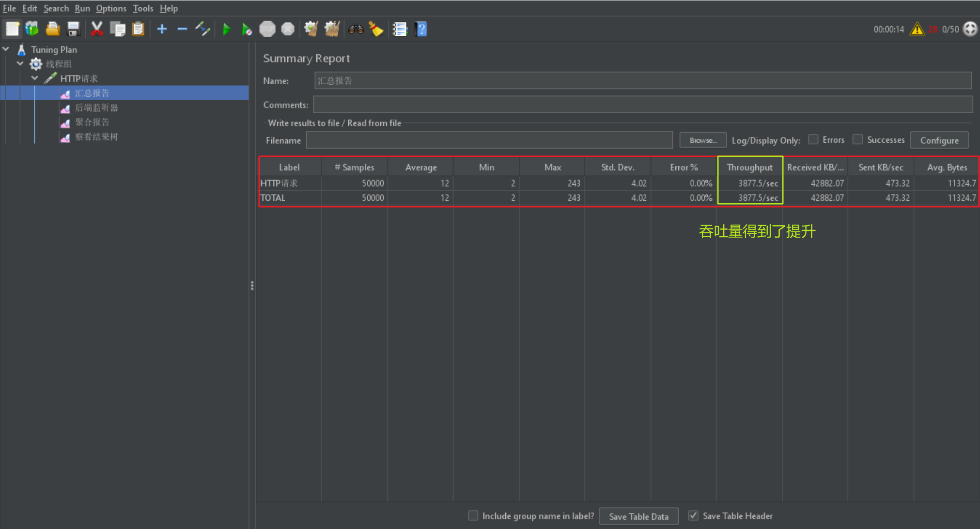
Task: Start the test with the green Play icon
Action: (226, 29)
